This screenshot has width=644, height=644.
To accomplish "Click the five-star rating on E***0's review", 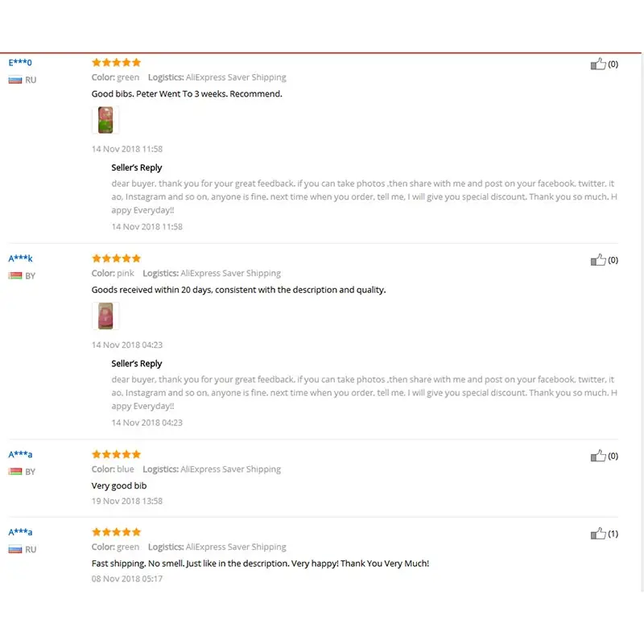I will [x=116, y=63].
